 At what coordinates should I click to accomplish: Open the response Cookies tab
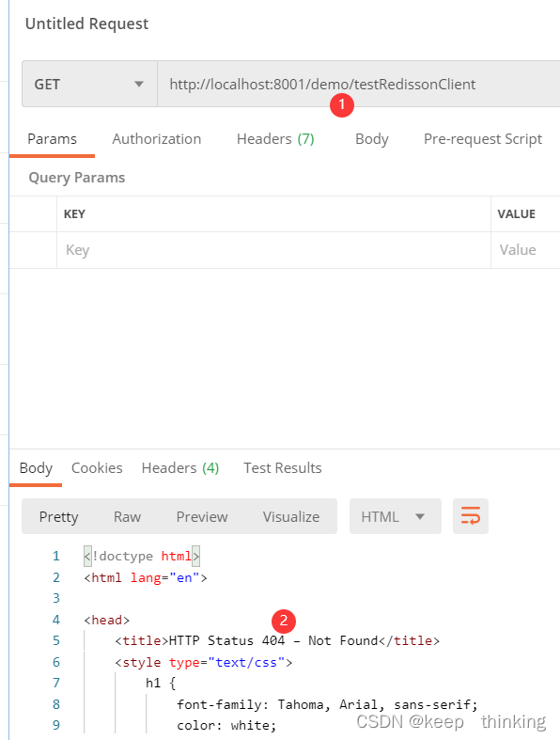[x=97, y=467]
